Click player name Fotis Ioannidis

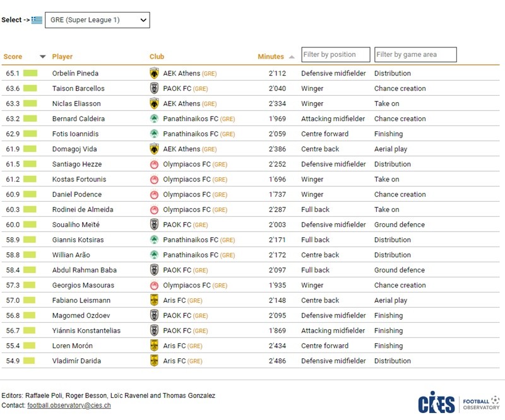(x=75, y=134)
